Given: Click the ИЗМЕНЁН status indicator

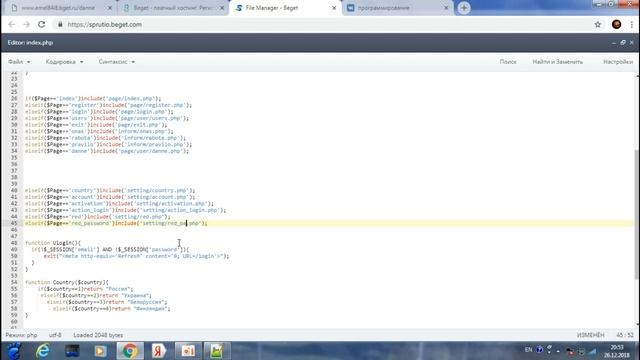Looking at the screenshot, I should (x=590, y=335).
